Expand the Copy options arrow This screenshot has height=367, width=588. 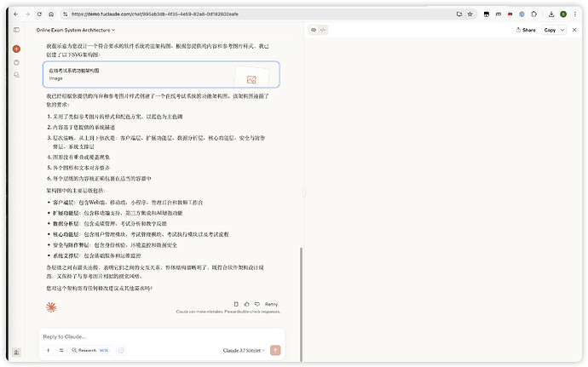[x=562, y=30]
